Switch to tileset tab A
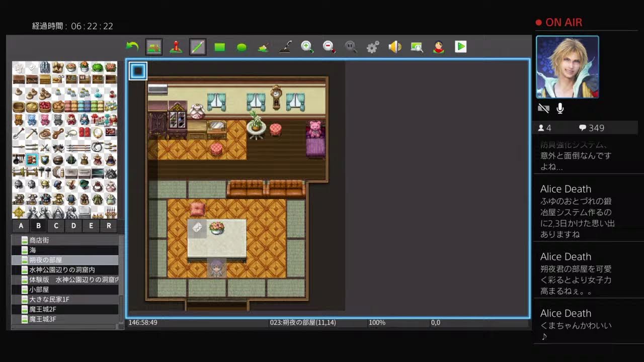The width and height of the screenshot is (644, 362). 21,226
